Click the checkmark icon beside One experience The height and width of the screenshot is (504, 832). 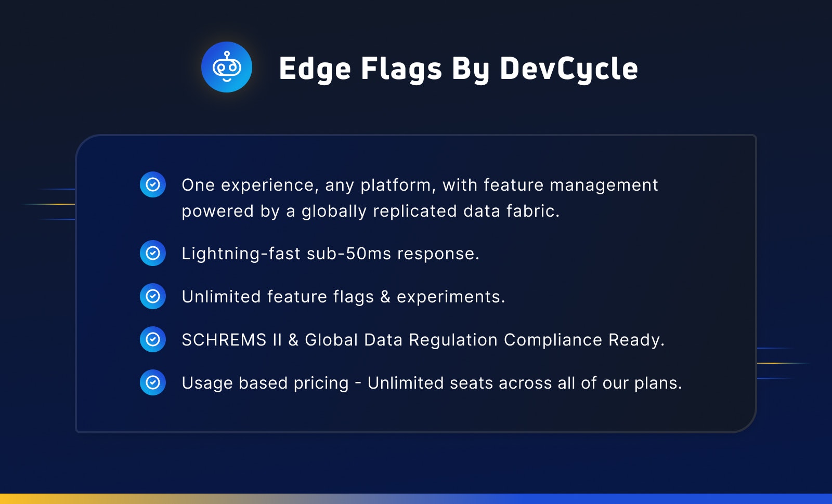click(x=153, y=184)
